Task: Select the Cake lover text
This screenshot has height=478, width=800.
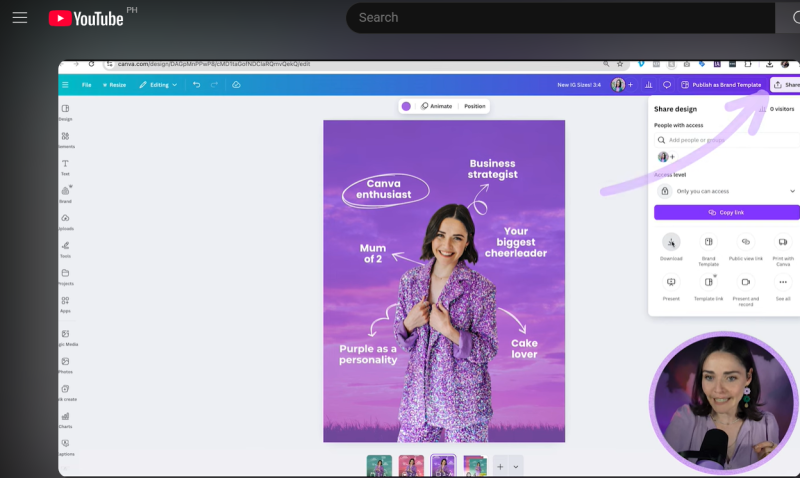Action: [524, 348]
